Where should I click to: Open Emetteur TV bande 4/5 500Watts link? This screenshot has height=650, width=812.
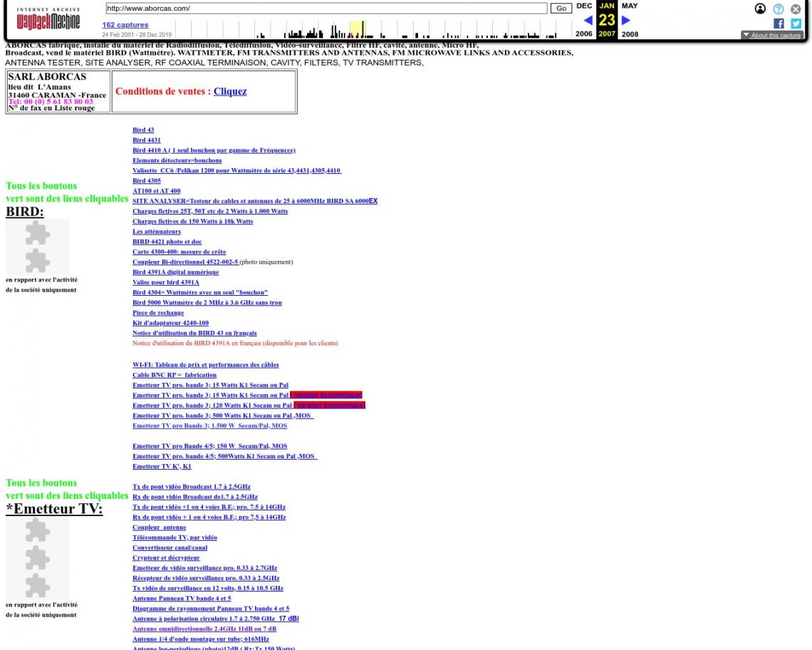pos(225,456)
